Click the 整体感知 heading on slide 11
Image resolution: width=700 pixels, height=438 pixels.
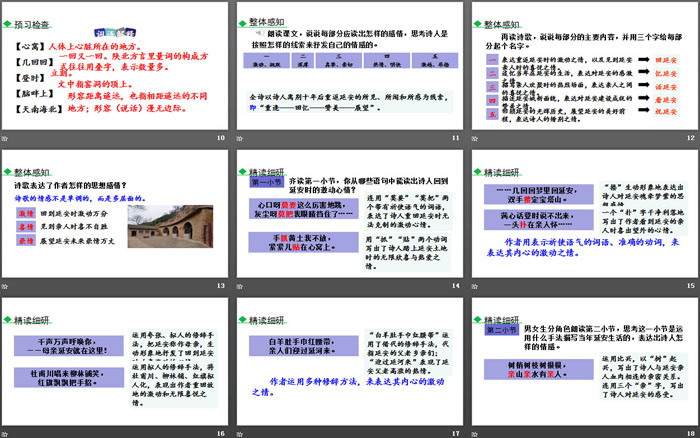coord(266,22)
